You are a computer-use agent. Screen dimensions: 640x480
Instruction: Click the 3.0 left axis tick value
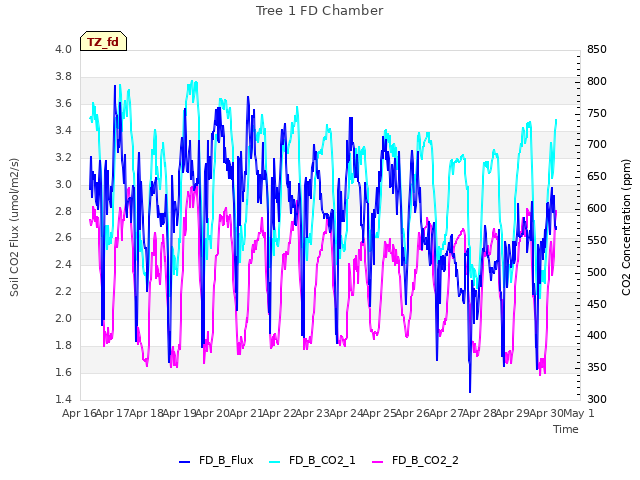pyautogui.click(x=64, y=184)
